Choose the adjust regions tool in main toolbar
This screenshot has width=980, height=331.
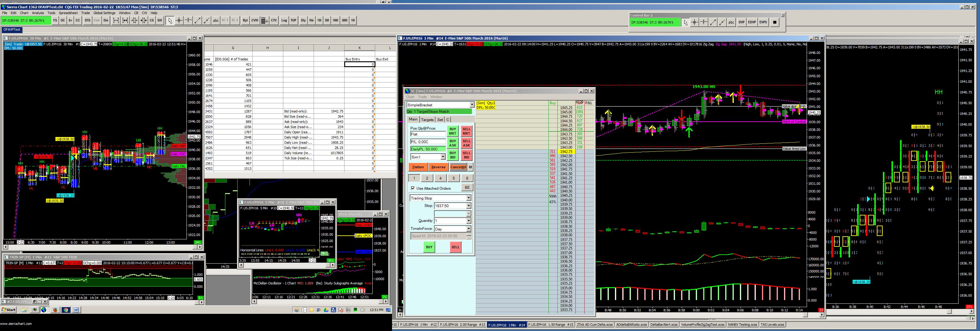[x=188, y=21]
